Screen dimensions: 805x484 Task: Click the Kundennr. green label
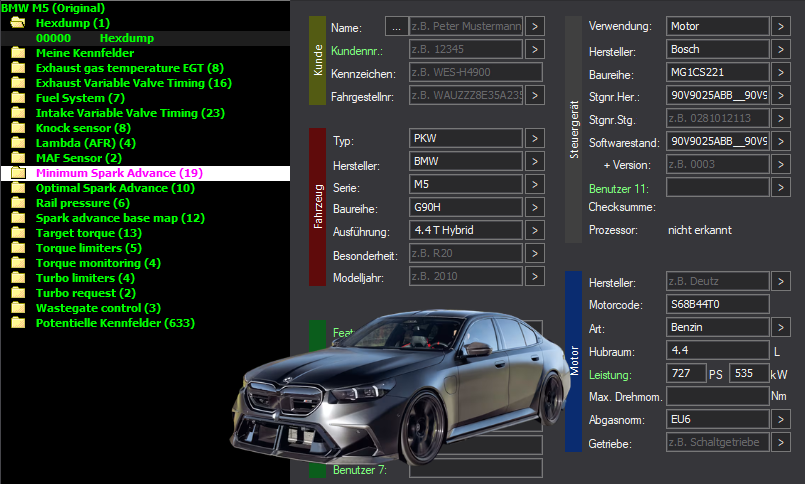(357, 51)
